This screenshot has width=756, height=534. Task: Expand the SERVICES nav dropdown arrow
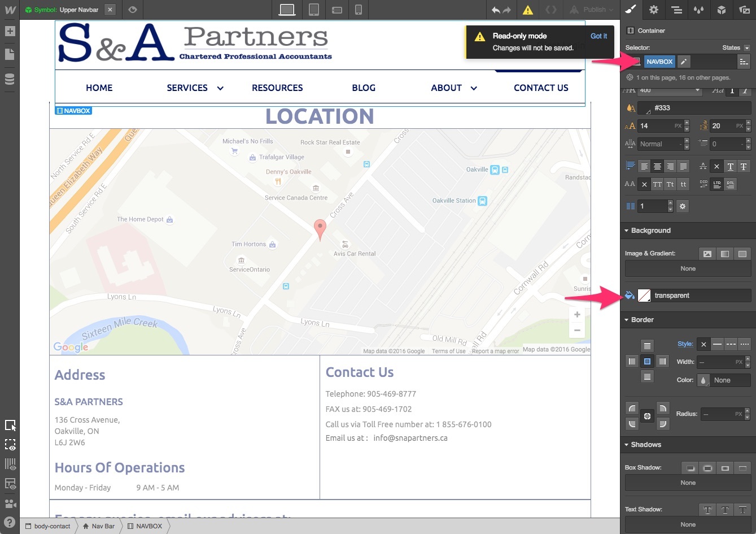click(220, 88)
